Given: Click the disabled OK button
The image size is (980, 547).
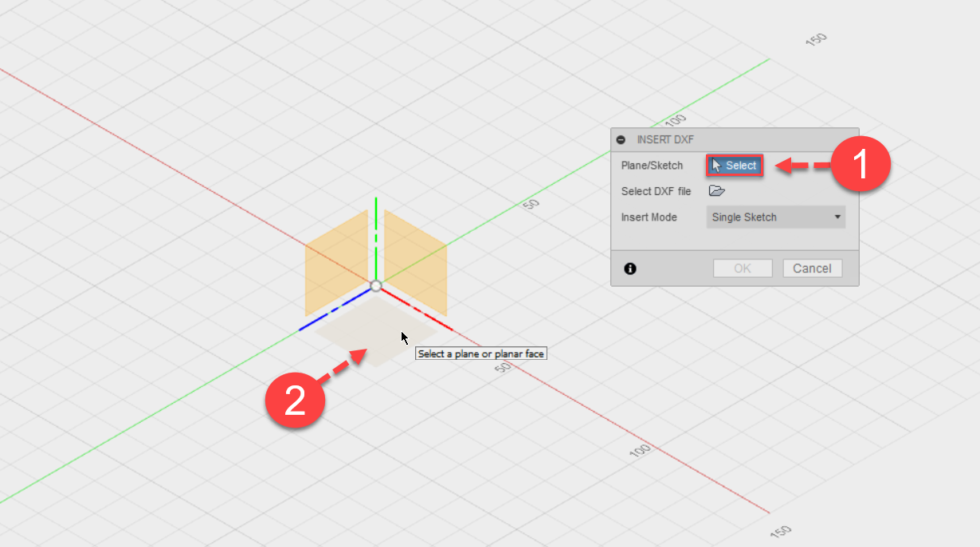Looking at the screenshot, I should [742, 268].
